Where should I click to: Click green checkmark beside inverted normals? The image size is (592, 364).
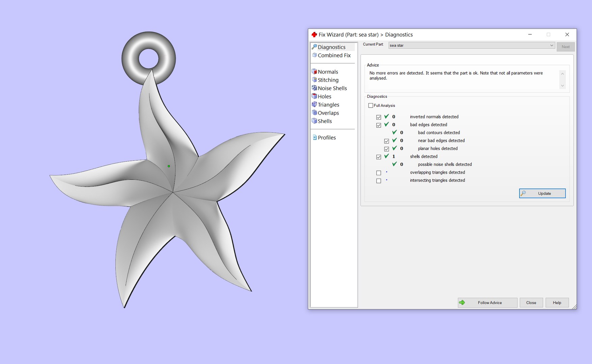pos(387,116)
